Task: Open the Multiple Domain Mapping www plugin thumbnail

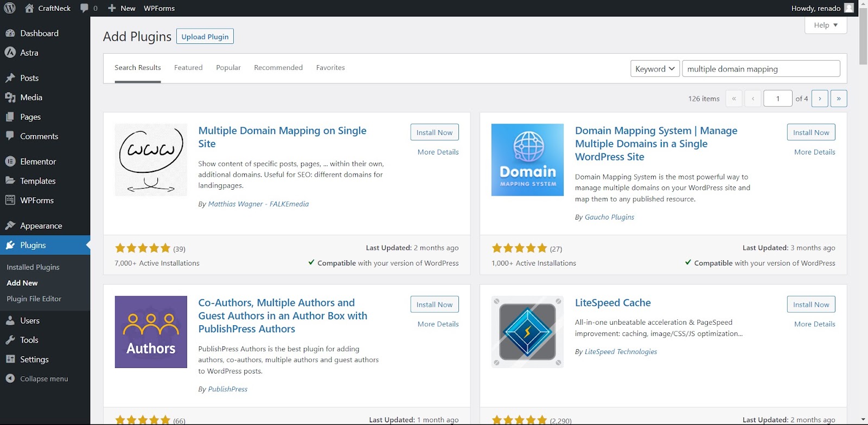Action: [x=151, y=160]
